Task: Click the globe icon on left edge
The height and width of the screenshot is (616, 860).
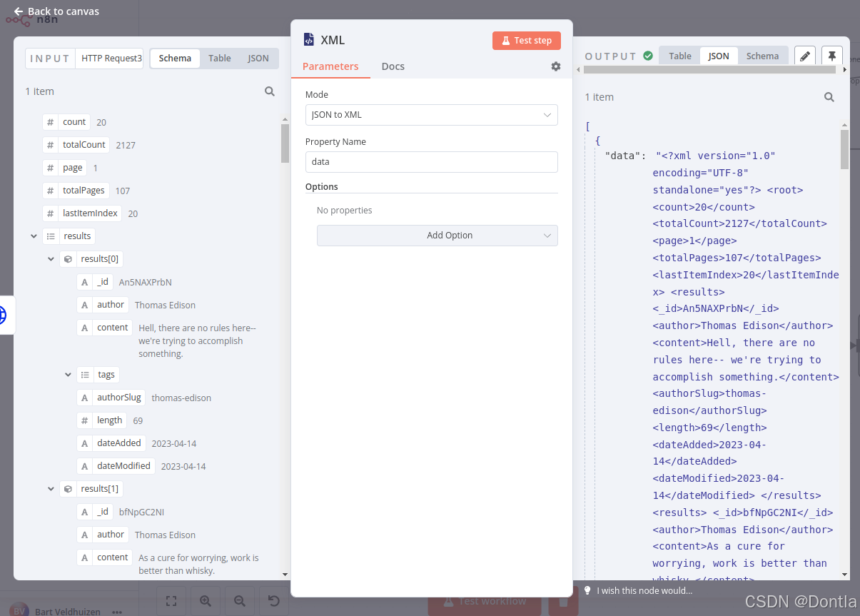Action: click(4, 315)
